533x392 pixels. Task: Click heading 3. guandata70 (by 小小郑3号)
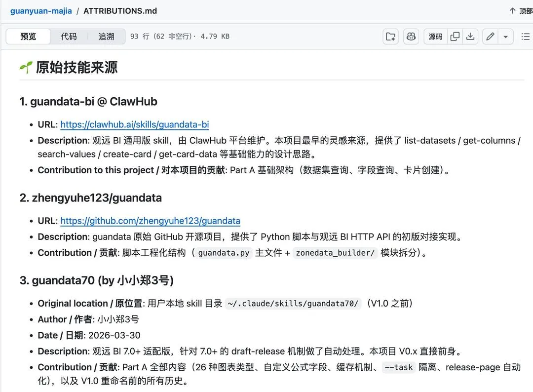click(97, 280)
